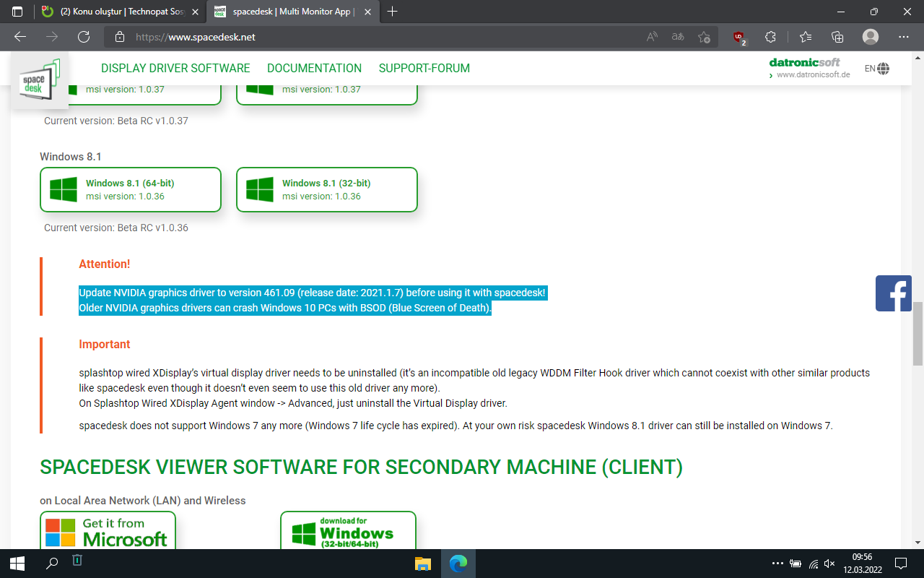The width and height of the screenshot is (924, 578).
Task: Go to SUPPORT-FORUM
Action: [424, 69]
